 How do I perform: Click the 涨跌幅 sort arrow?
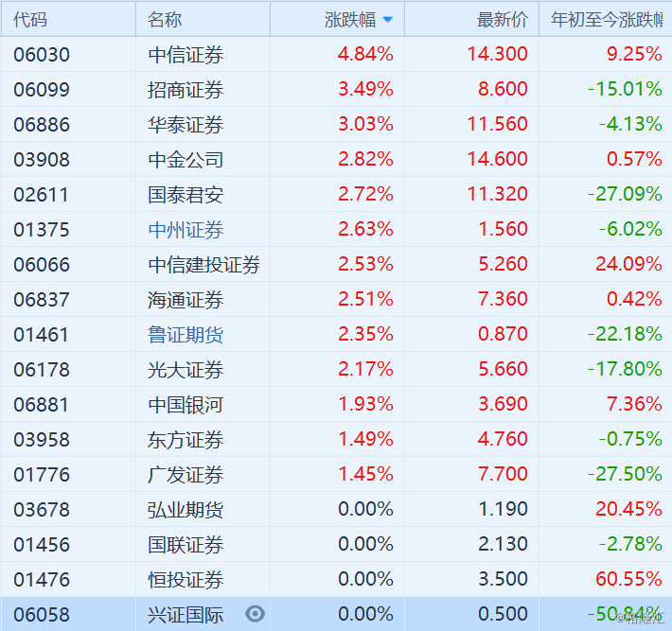click(387, 20)
